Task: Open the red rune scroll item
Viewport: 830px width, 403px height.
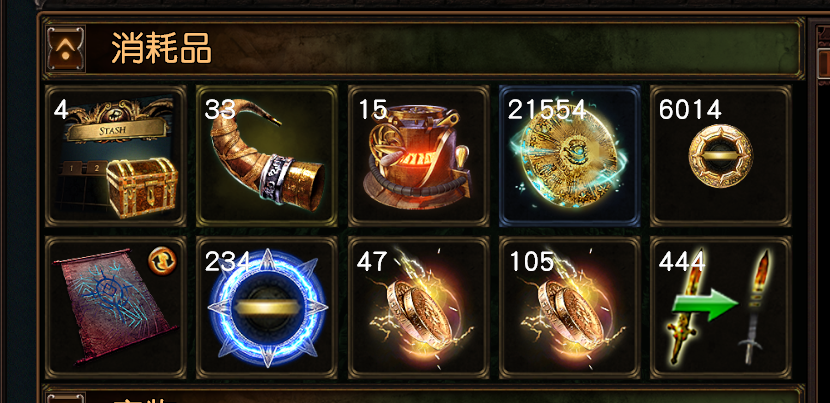Action: point(116,308)
